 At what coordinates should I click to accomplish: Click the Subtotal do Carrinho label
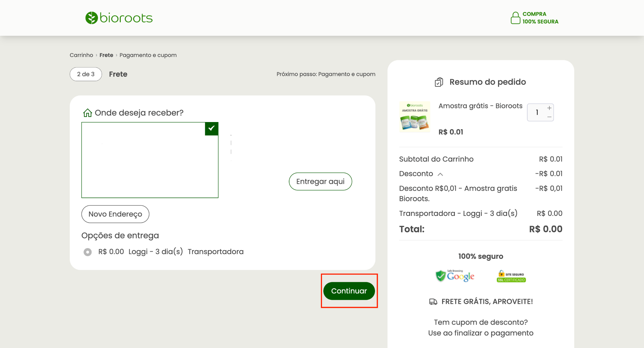coord(436,159)
